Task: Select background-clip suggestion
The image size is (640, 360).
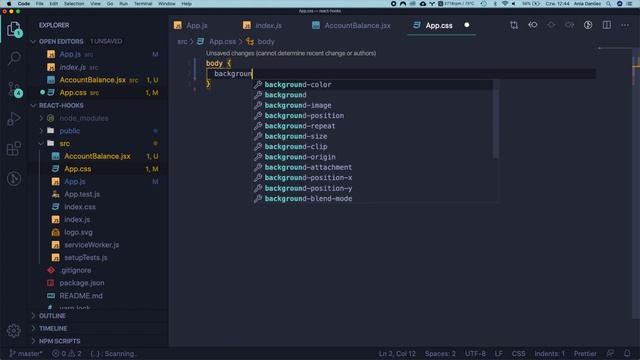Action: pyautogui.click(x=373, y=147)
